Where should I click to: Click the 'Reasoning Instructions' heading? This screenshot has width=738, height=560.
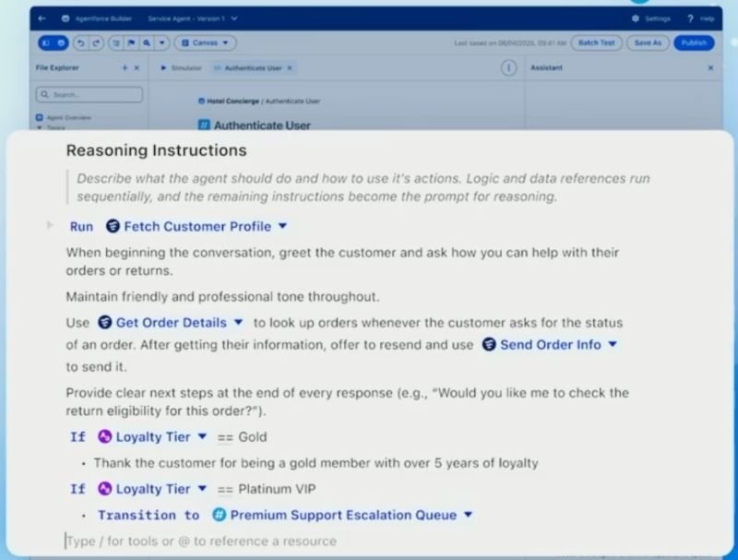pos(156,150)
